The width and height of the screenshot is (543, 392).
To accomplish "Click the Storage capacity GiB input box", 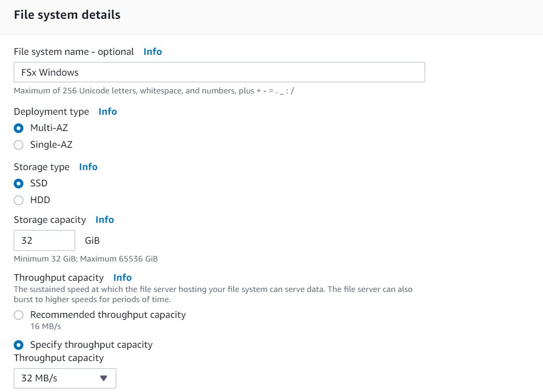I will pyautogui.click(x=44, y=240).
